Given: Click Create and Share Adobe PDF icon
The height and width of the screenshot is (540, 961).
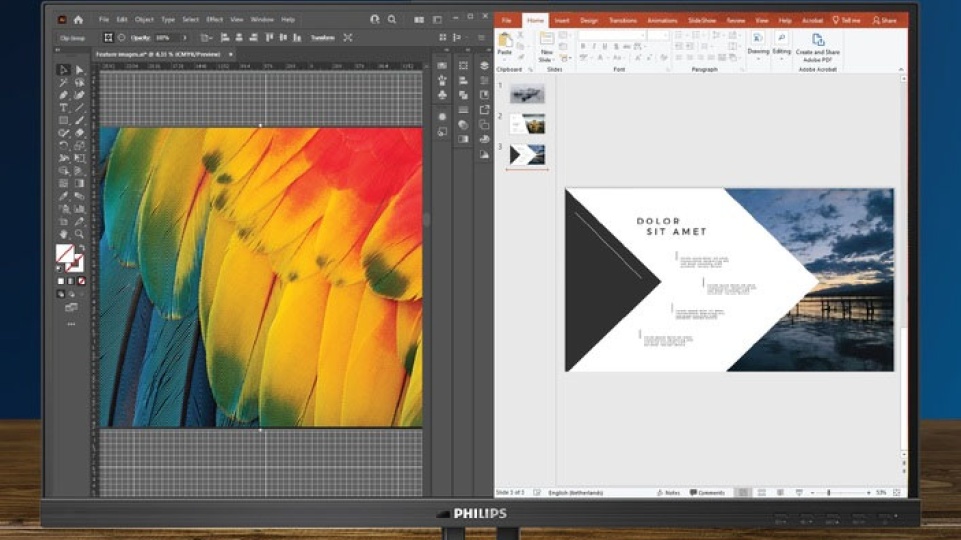Looking at the screenshot, I should pos(817,42).
